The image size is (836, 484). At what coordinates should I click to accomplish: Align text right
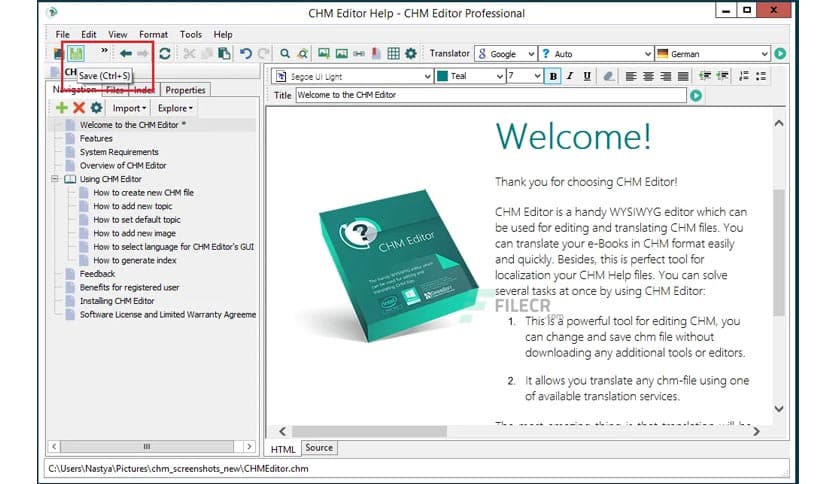pos(665,76)
